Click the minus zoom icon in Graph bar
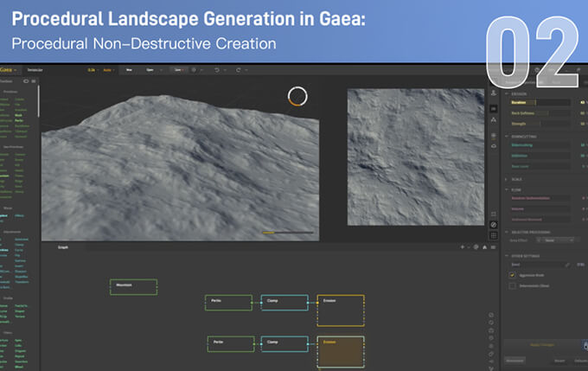 pyautogui.click(x=469, y=247)
